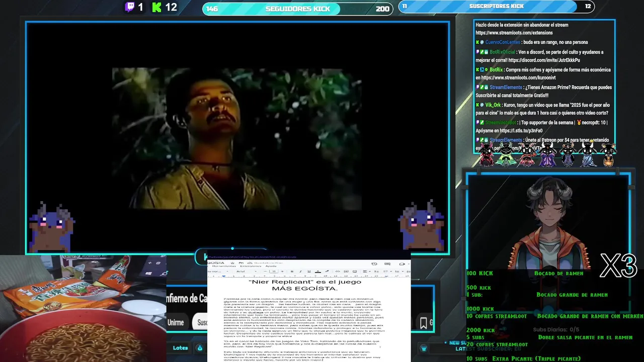644x362 pixels.
Task: Click the Lotes label in the bottom bar
Action: tap(180, 348)
